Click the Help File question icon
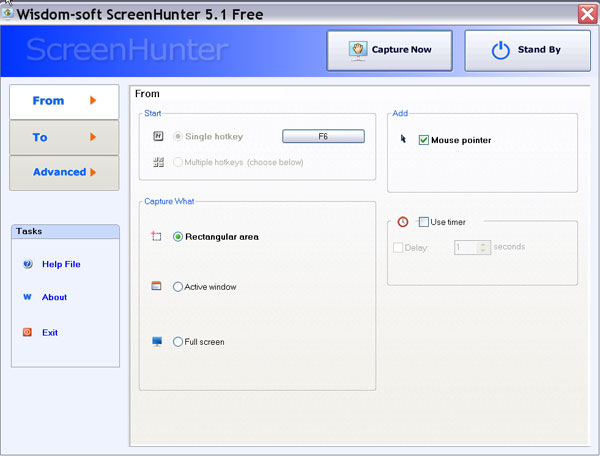This screenshot has width=600, height=456. (x=28, y=264)
